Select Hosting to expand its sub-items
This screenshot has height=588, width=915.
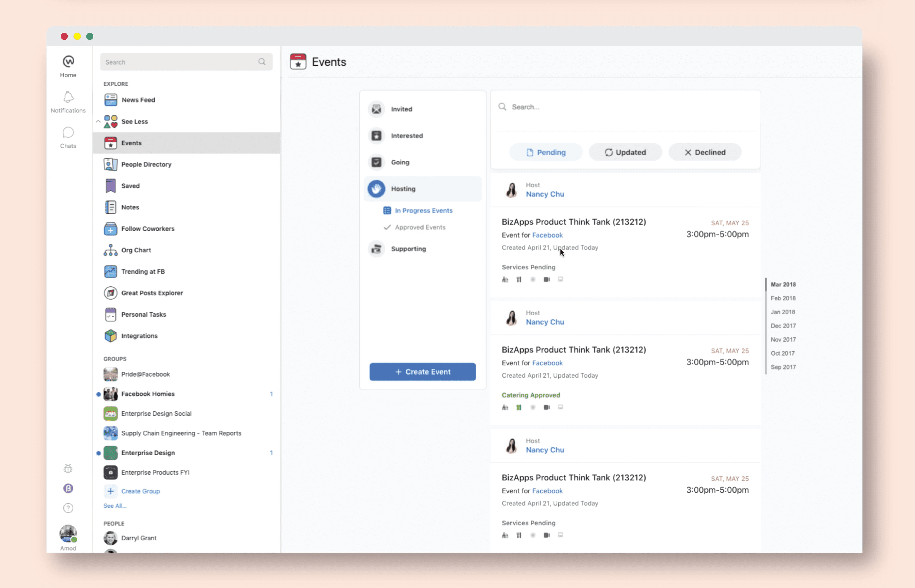pos(403,188)
